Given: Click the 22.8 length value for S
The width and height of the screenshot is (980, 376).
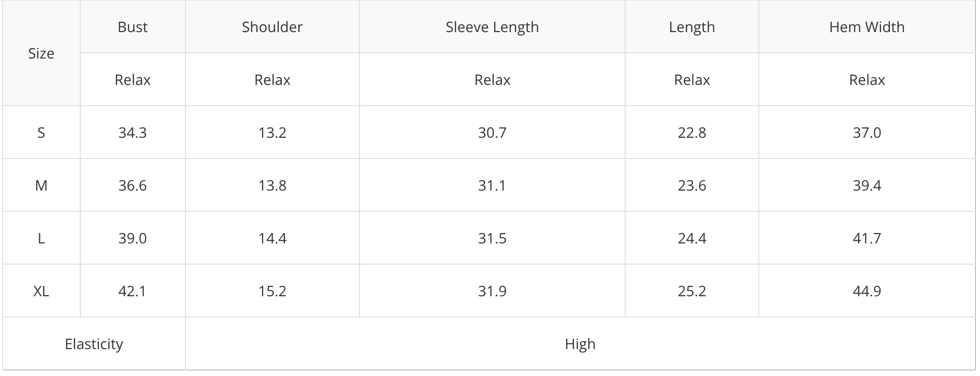Looking at the screenshot, I should [692, 133].
